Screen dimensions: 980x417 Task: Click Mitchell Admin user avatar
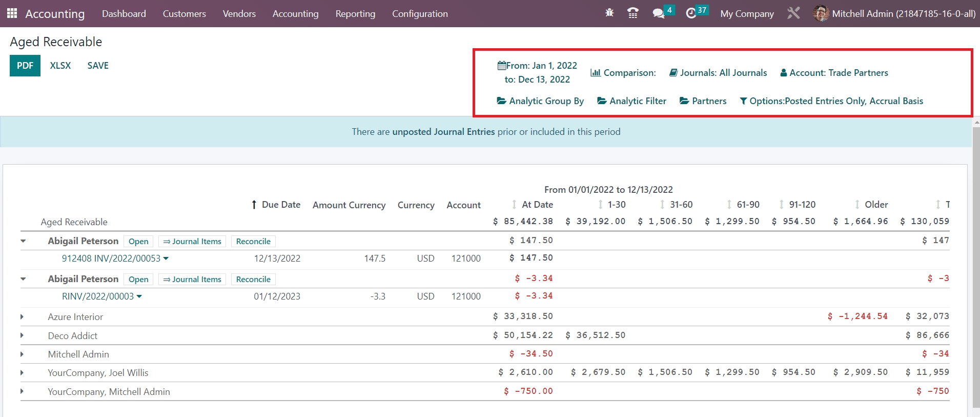click(x=821, y=13)
